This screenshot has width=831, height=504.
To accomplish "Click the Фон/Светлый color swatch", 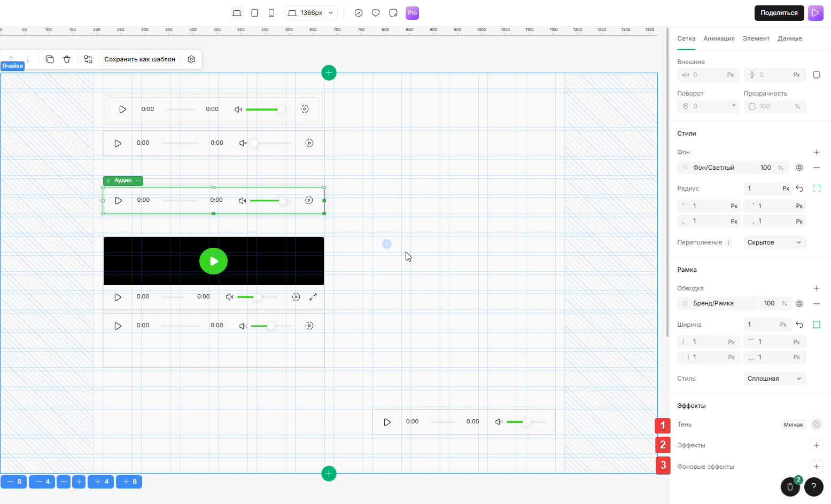I will (686, 168).
